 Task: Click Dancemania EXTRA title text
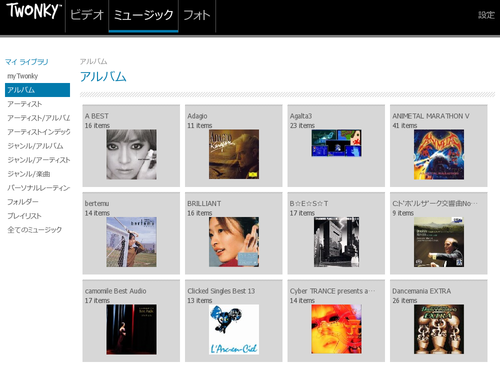click(x=422, y=291)
